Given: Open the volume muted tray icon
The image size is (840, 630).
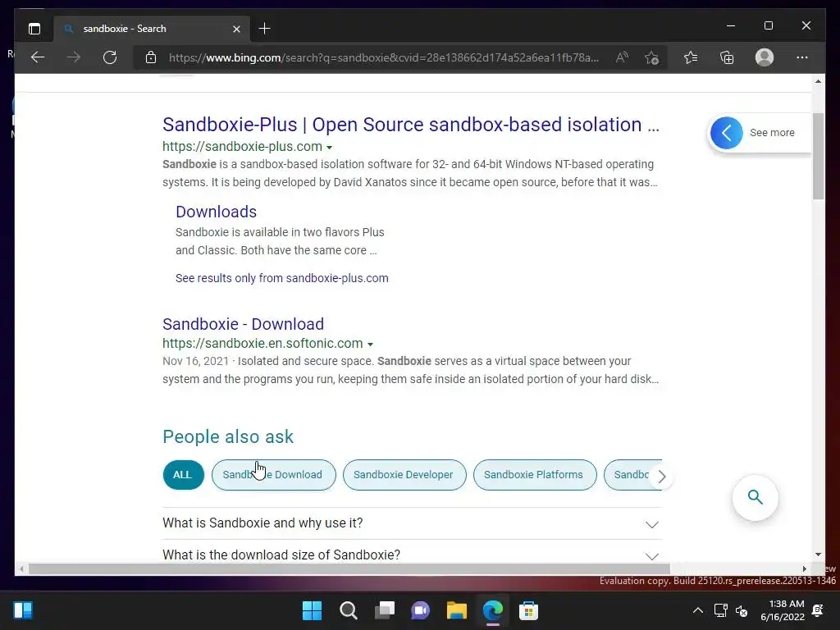Looking at the screenshot, I should coord(742,610).
